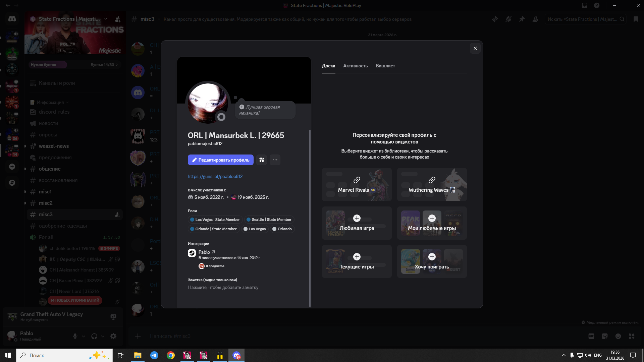The image size is (644, 362).
Task: Switch to the Активность tab
Action: [355, 66]
